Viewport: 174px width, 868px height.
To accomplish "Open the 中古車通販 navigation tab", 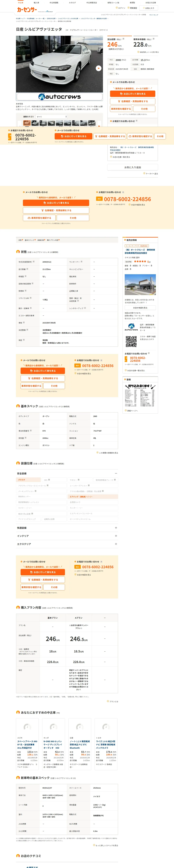I will tap(54, 3).
